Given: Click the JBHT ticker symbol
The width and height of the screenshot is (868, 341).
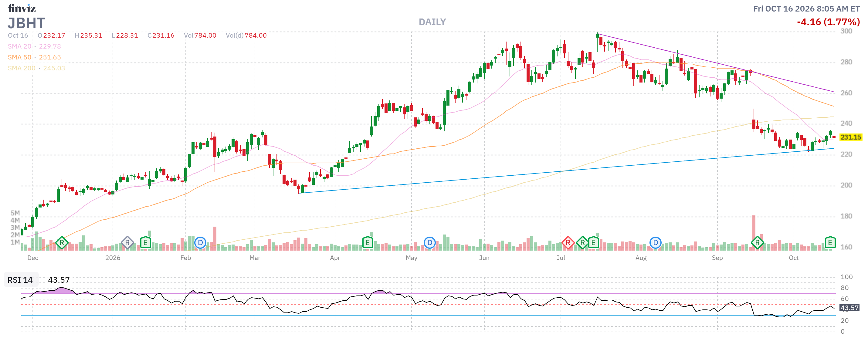Looking at the screenshot, I should pos(26,23).
